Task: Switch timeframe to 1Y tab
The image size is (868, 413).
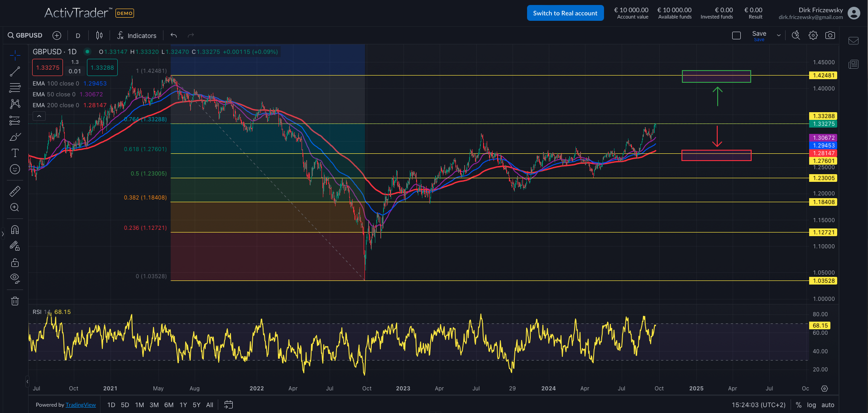Action: 183,404
